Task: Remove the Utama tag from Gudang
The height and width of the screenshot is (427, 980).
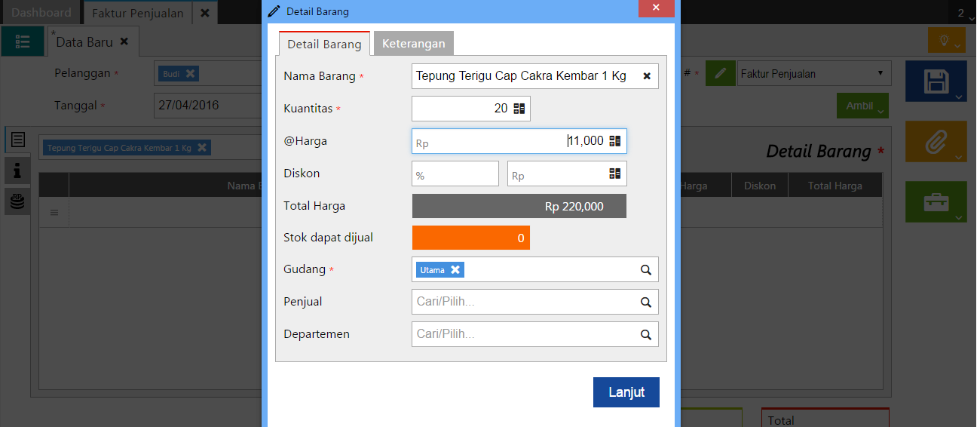Action: [455, 269]
